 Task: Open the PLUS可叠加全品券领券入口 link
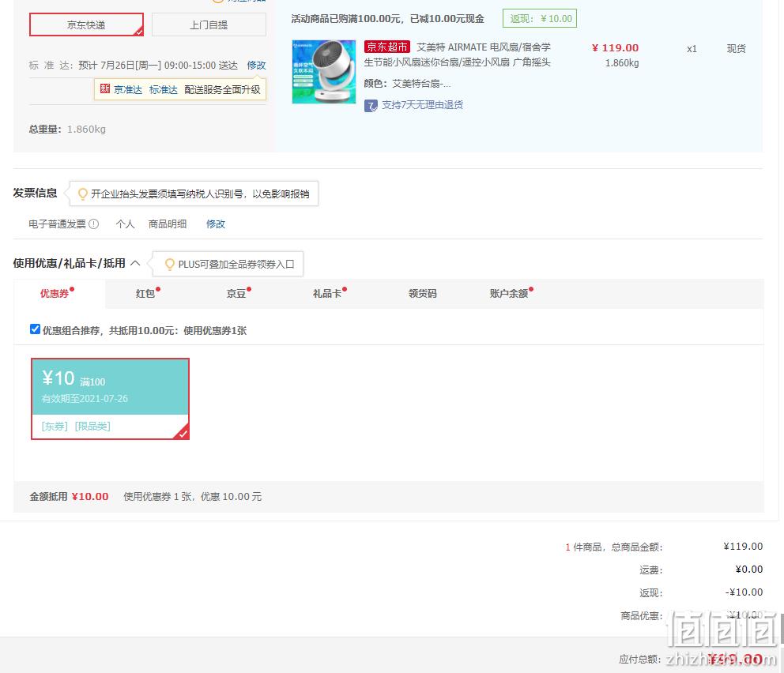point(236,265)
